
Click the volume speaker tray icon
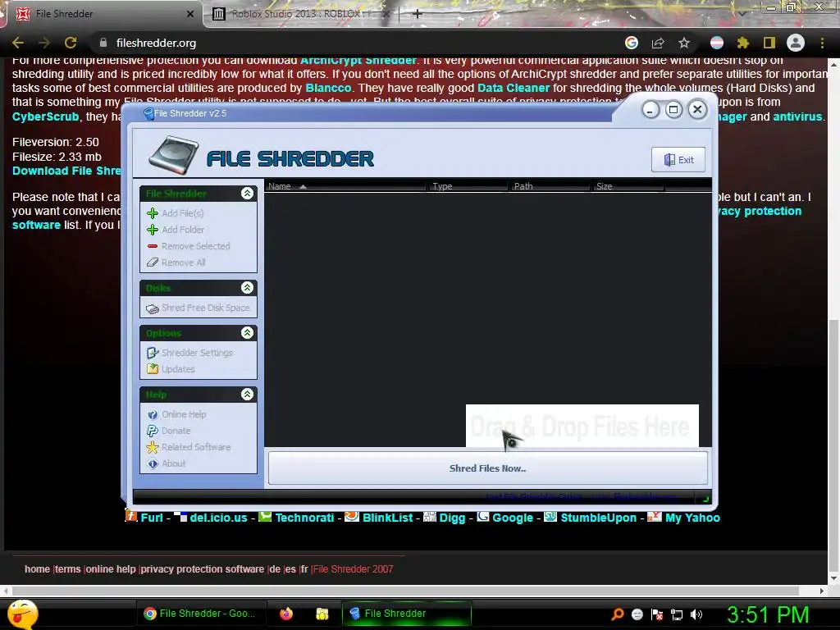(696, 614)
